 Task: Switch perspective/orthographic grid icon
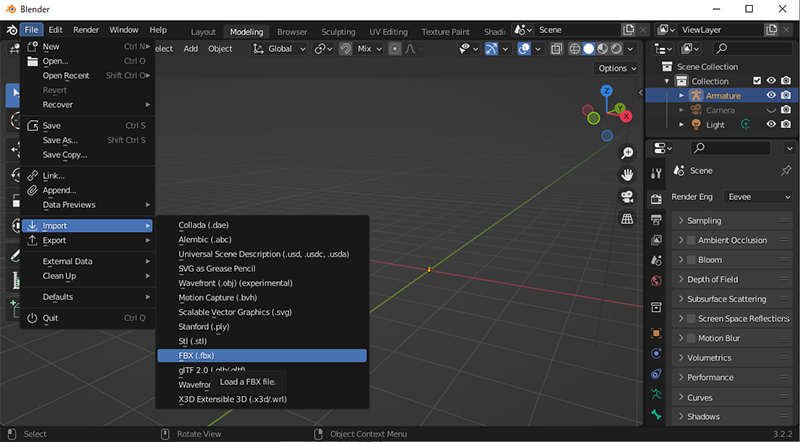627,219
